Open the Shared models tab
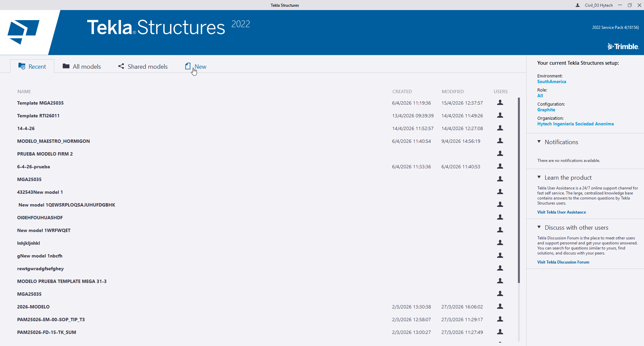 (x=147, y=66)
